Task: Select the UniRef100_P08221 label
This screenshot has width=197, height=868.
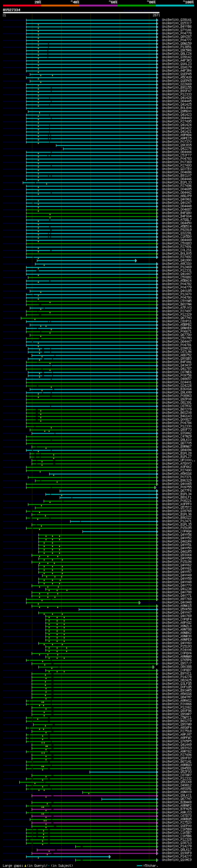Action: 177,501
